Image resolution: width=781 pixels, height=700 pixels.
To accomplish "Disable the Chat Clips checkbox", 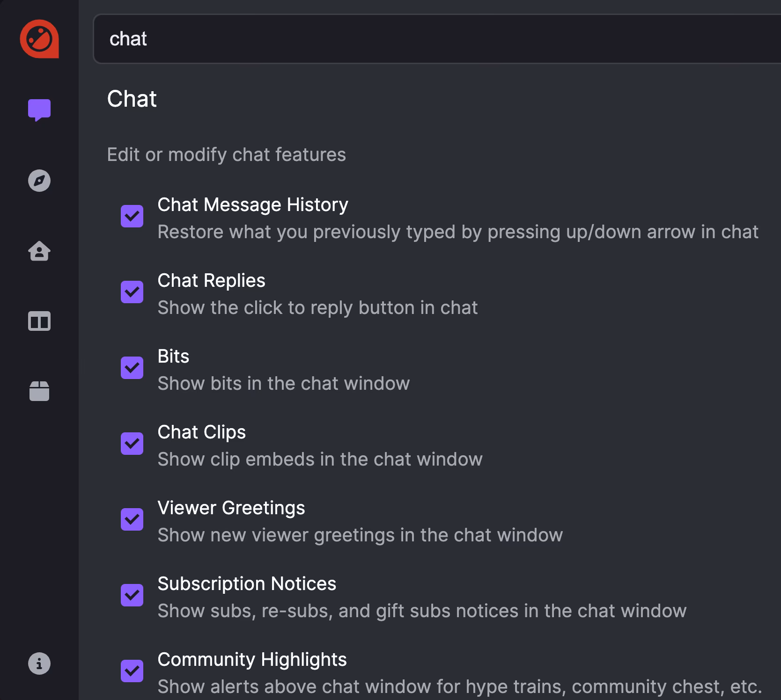I will pyautogui.click(x=133, y=443).
